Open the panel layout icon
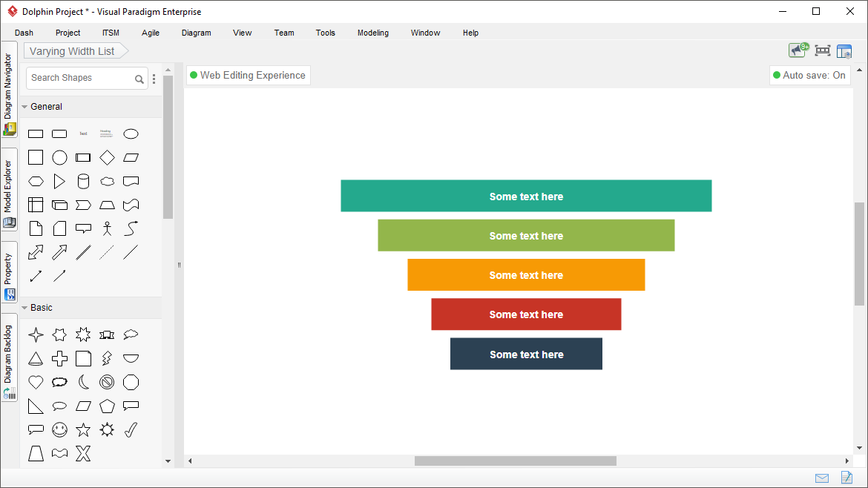Viewport: 868px width, 488px height. [x=844, y=51]
